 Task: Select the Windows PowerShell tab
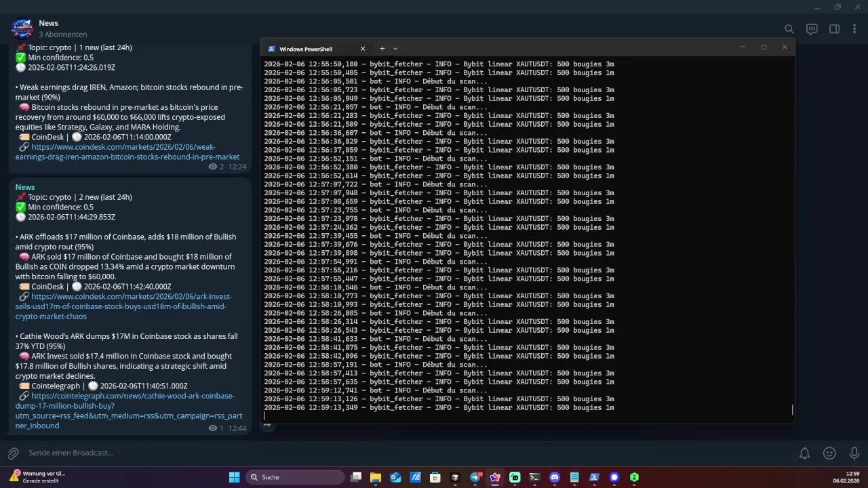(x=315, y=49)
